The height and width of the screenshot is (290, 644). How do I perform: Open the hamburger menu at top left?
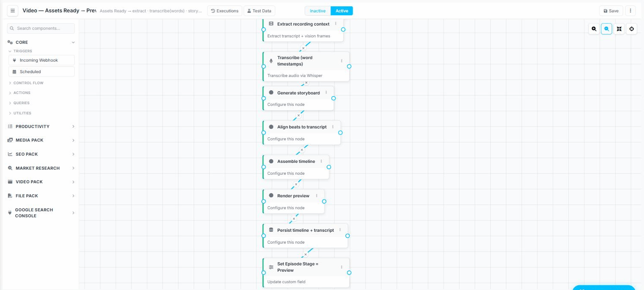pyautogui.click(x=13, y=11)
